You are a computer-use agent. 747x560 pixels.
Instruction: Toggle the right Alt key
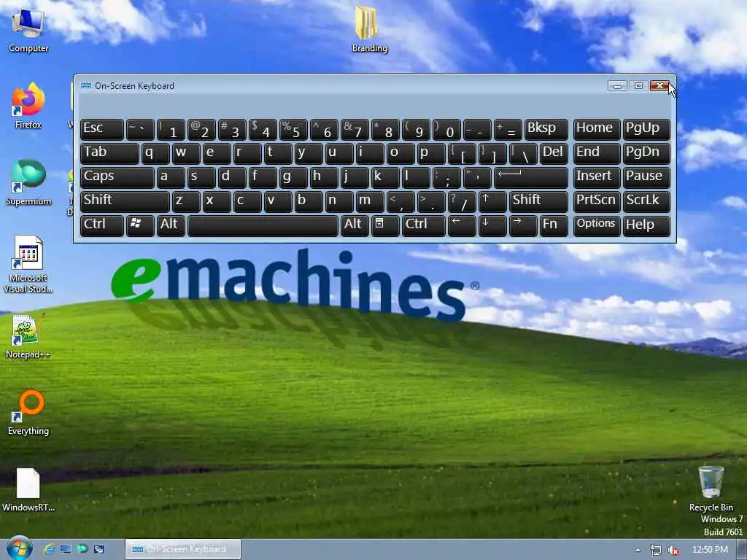355,226
